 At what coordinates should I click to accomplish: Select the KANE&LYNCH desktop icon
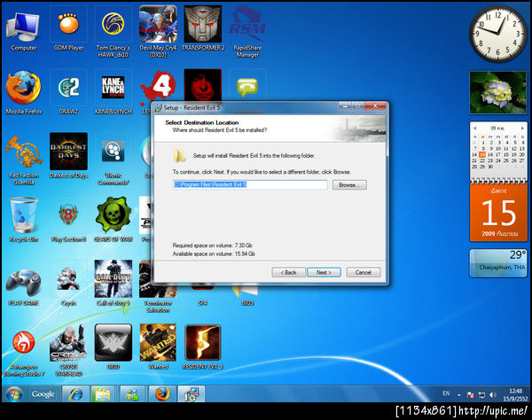[113, 92]
